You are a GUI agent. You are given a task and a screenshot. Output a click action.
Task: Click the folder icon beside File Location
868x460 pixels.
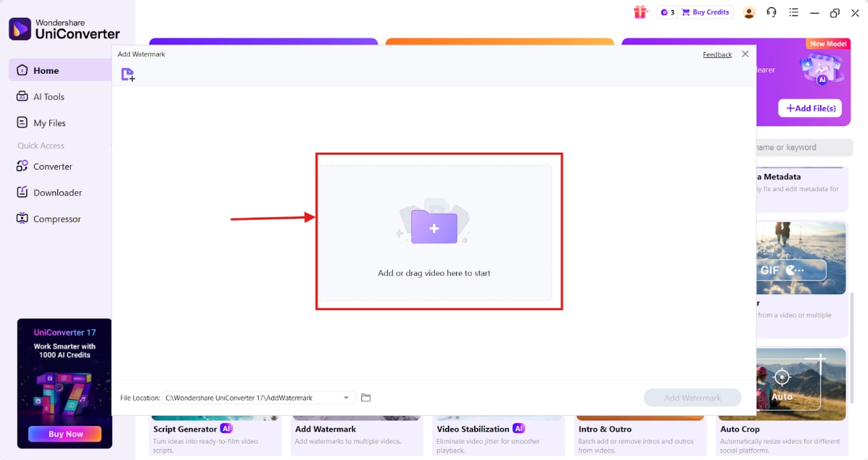[366, 397]
